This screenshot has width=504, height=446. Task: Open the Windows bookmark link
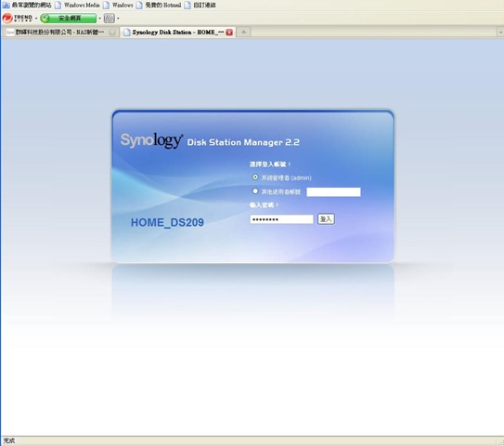[118, 5]
